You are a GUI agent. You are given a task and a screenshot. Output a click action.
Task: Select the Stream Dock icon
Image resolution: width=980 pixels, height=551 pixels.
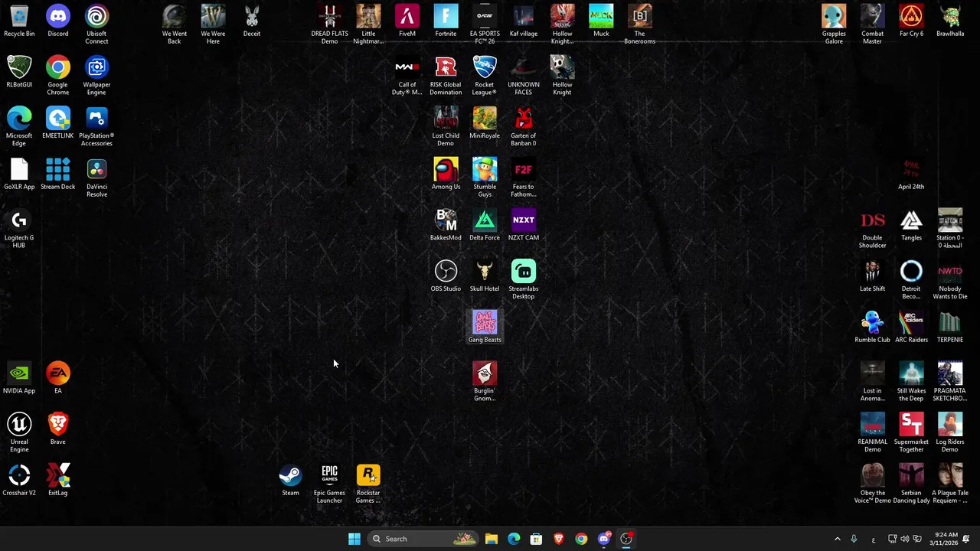coord(57,174)
